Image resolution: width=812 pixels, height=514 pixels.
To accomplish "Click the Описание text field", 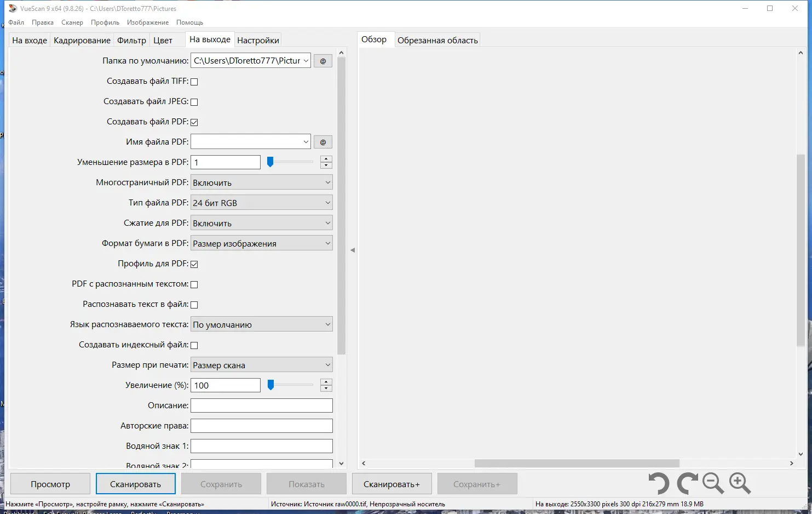I will click(262, 406).
